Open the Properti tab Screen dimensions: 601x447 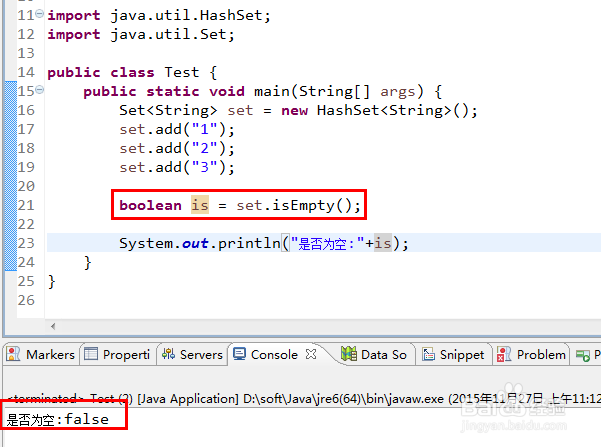pyautogui.click(x=118, y=355)
